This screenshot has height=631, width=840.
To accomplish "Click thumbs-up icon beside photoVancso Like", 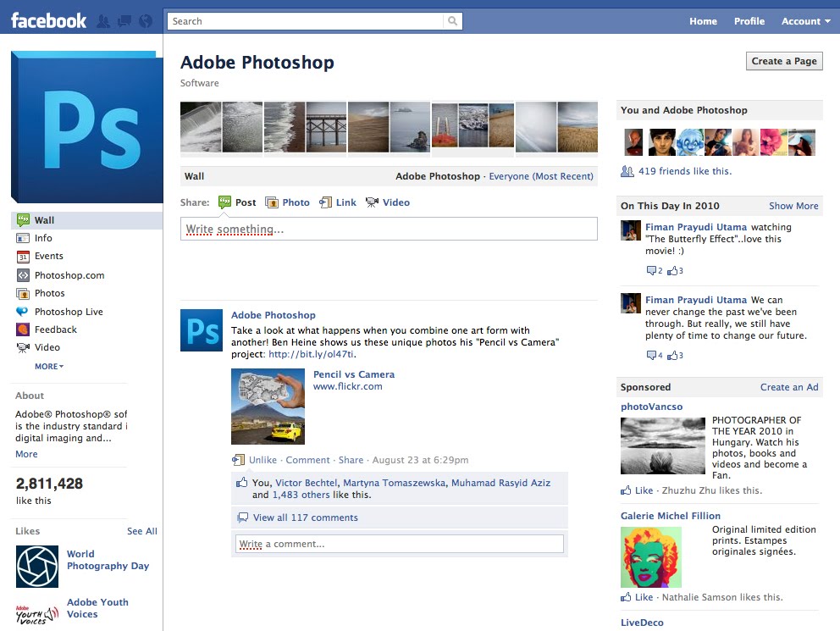I will 626,490.
